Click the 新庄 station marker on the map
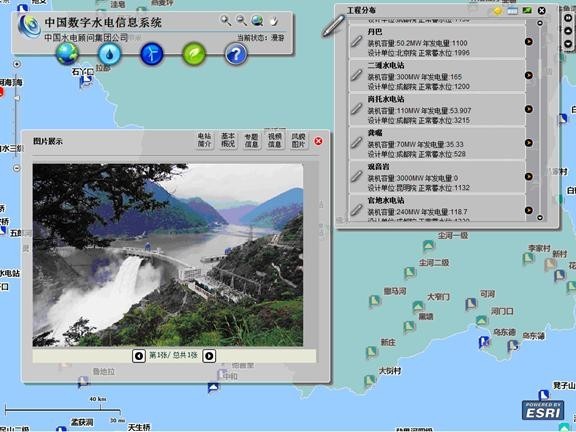Screen dimensions: 576x432 pyautogui.click(x=371, y=352)
